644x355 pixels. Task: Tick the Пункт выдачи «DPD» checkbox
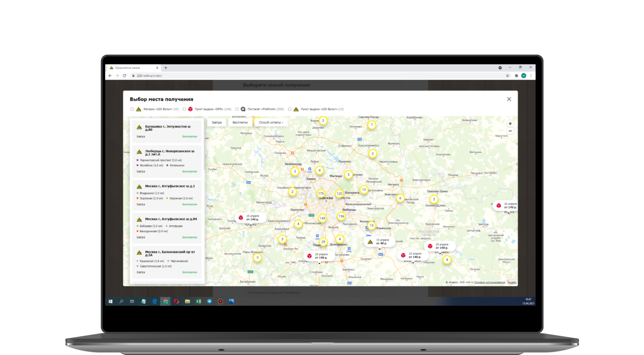coord(184,109)
